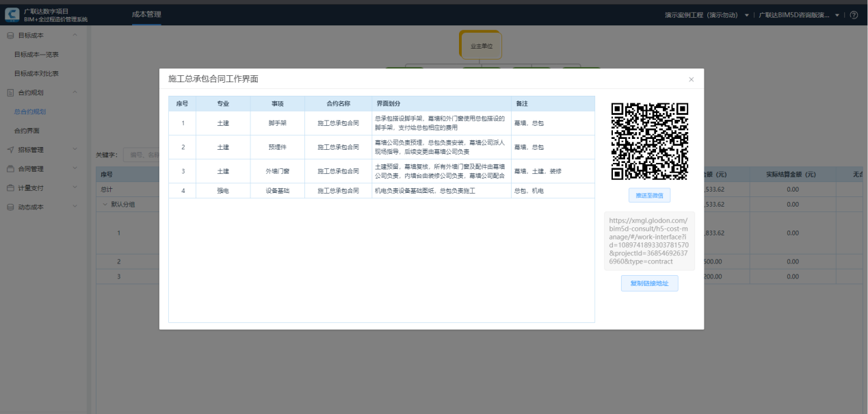The height and width of the screenshot is (414, 868).
Task: Select the 外墙门窗 cell
Action: pos(278,171)
